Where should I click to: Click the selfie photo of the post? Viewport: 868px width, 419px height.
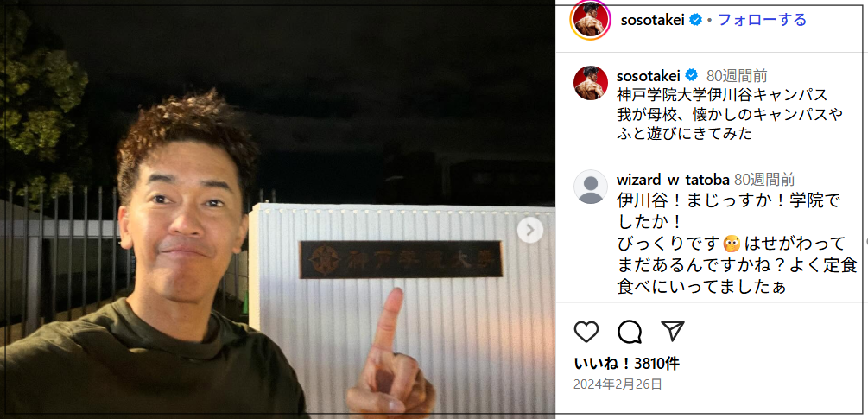coord(277,210)
